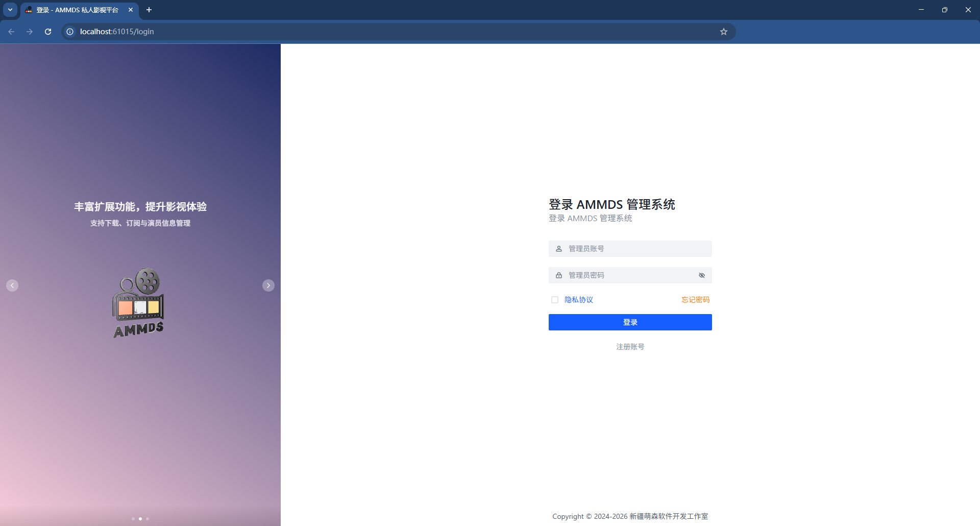This screenshot has width=980, height=526.
Task: Reload the login page
Action: 47,31
